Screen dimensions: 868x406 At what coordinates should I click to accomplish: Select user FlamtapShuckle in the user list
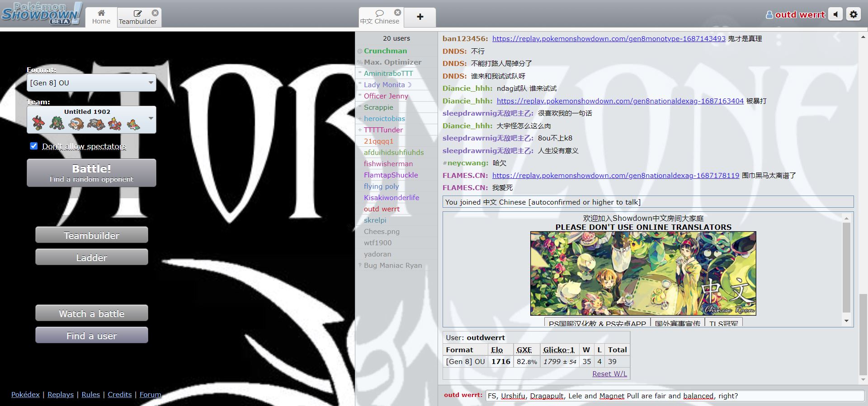pos(396,175)
